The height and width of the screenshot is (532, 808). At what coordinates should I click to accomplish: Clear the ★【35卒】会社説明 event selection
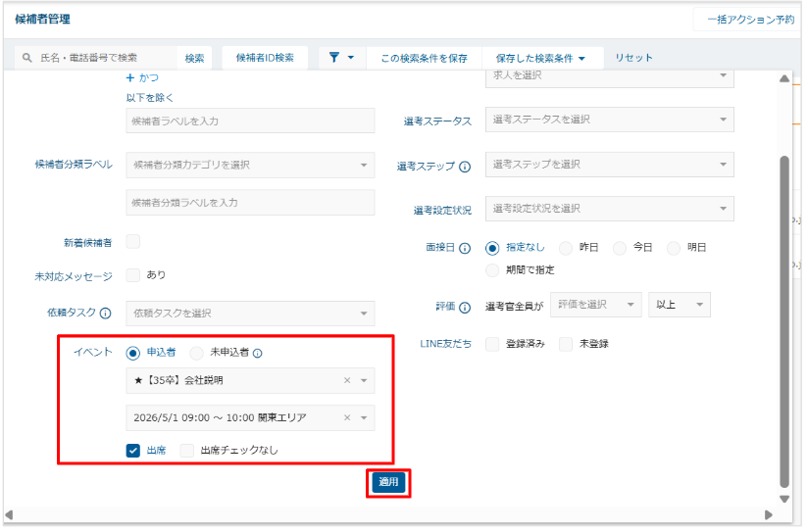pos(347,381)
